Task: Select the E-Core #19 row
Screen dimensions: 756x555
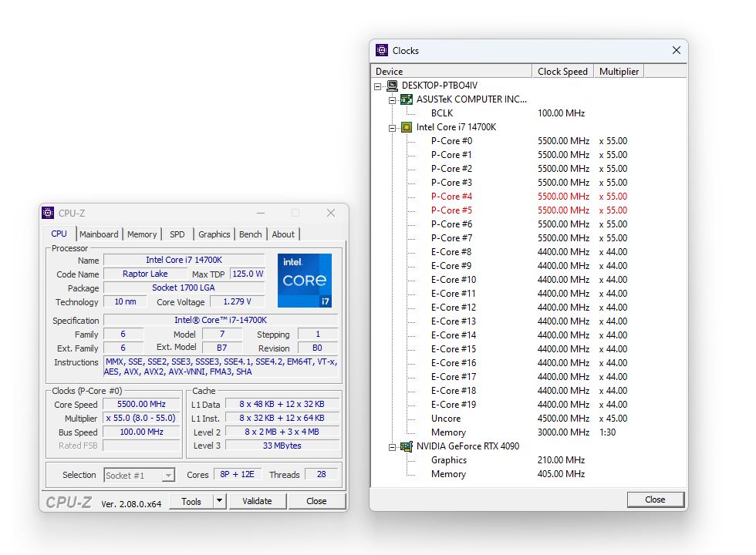Action: point(529,405)
